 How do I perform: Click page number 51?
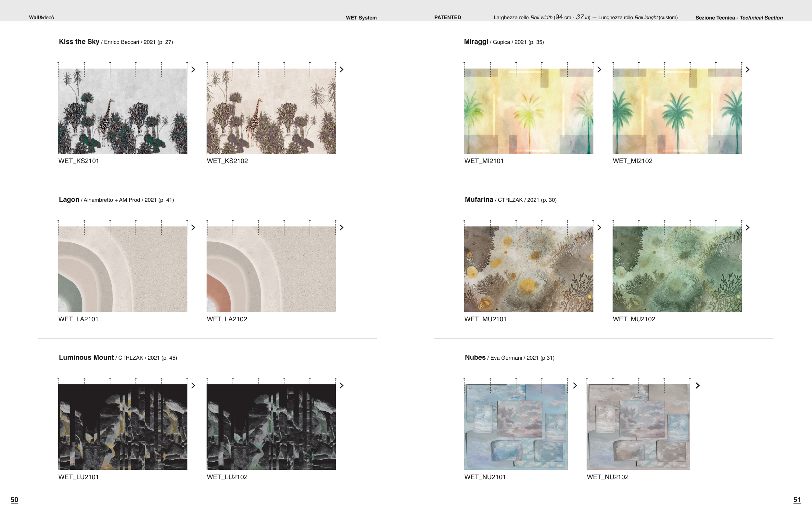[797, 500]
